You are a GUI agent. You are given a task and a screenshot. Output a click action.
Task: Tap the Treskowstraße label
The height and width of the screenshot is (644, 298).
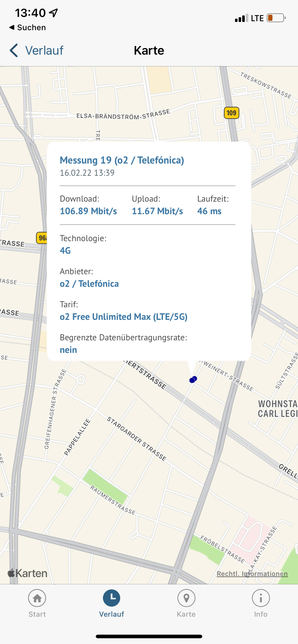266,85
